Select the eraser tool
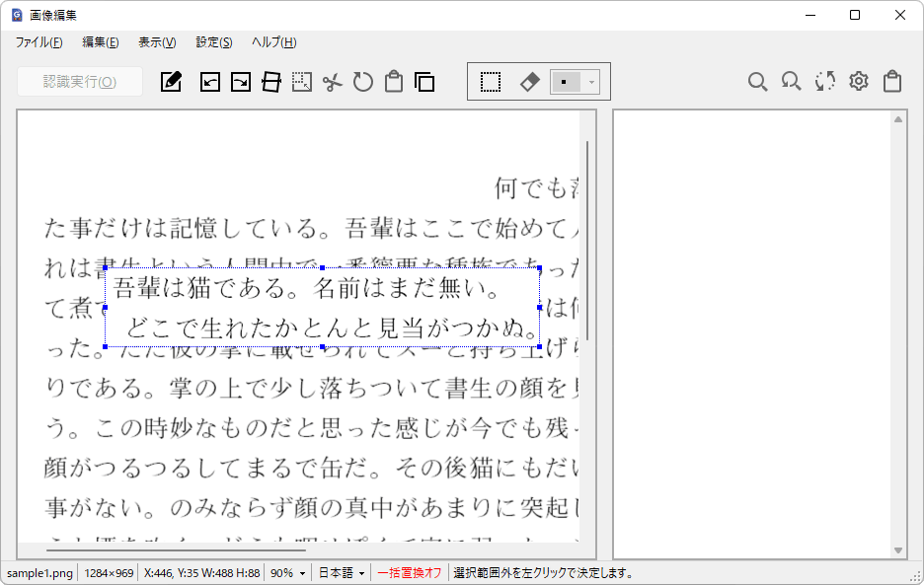Viewport: 924px width, 585px height. click(529, 81)
